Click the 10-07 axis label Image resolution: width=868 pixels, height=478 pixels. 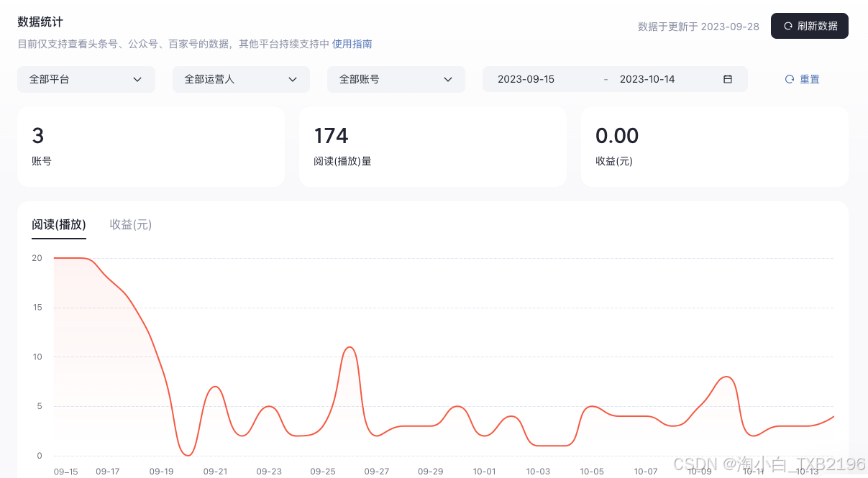point(646,472)
